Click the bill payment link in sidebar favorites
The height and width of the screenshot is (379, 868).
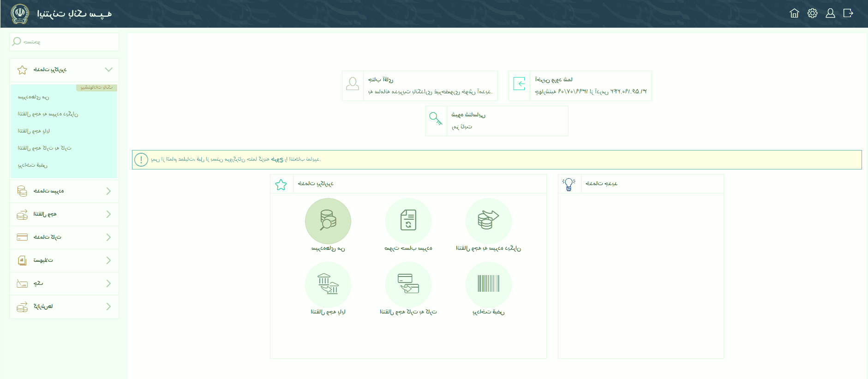coord(33,165)
